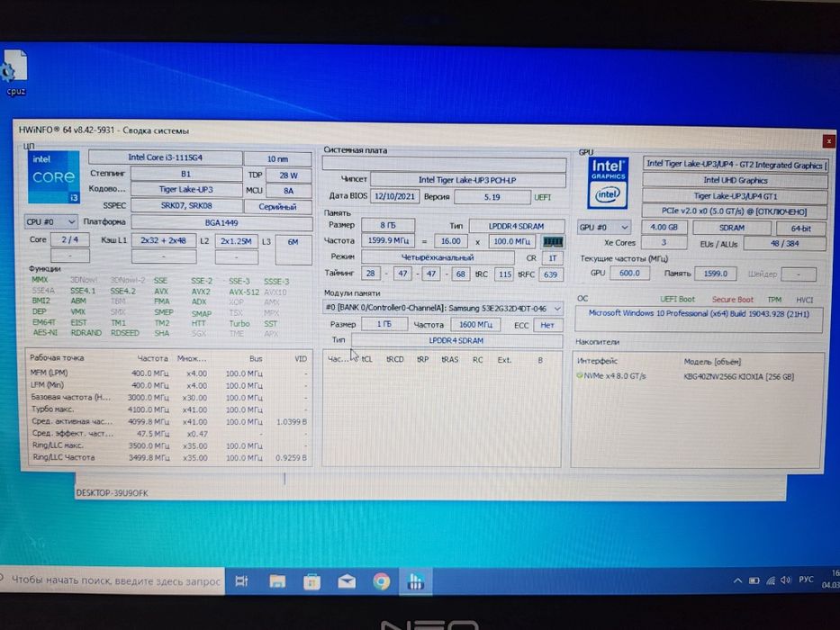Image resolution: width=840 pixels, height=630 pixels.
Task: Click the volume speaker tray icon
Action: [786, 580]
